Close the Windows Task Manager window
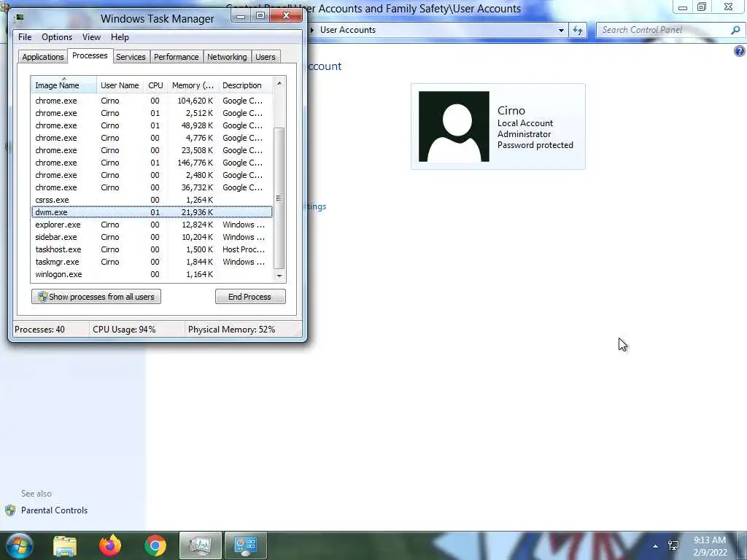This screenshot has height=560, width=747. [x=286, y=16]
